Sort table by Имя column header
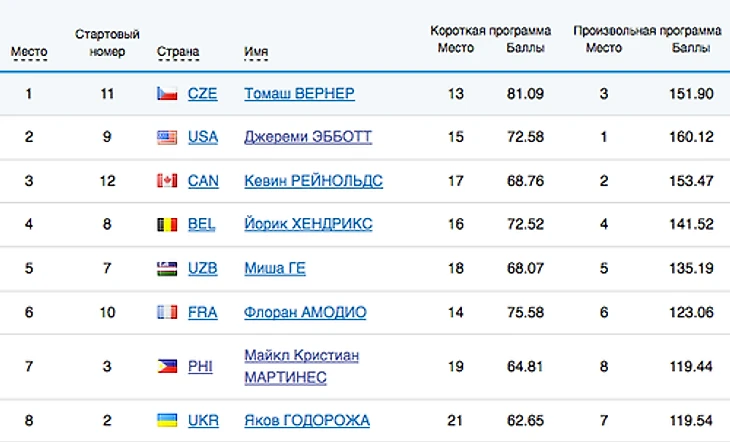This screenshot has height=442, width=730. [x=256, y=51]
